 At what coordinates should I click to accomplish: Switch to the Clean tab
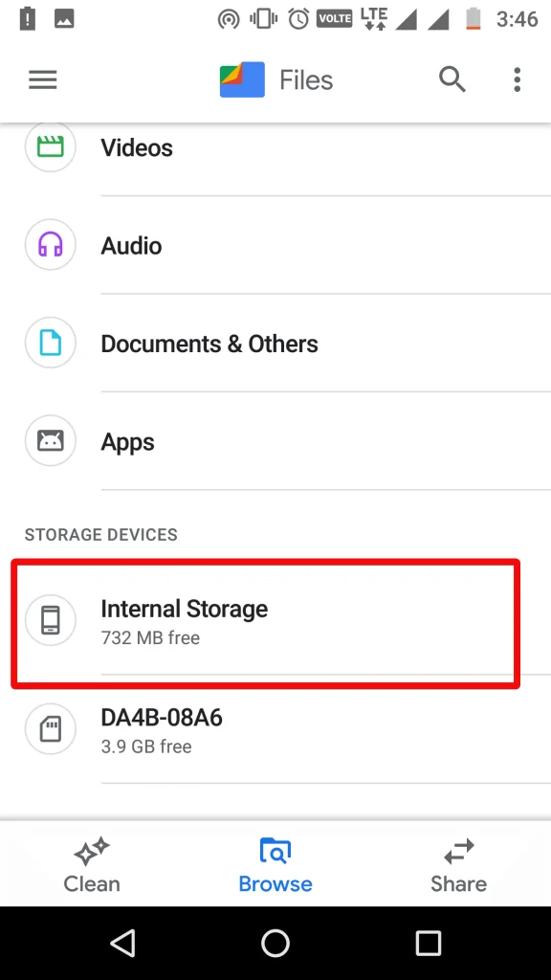[x=91, y=864]
